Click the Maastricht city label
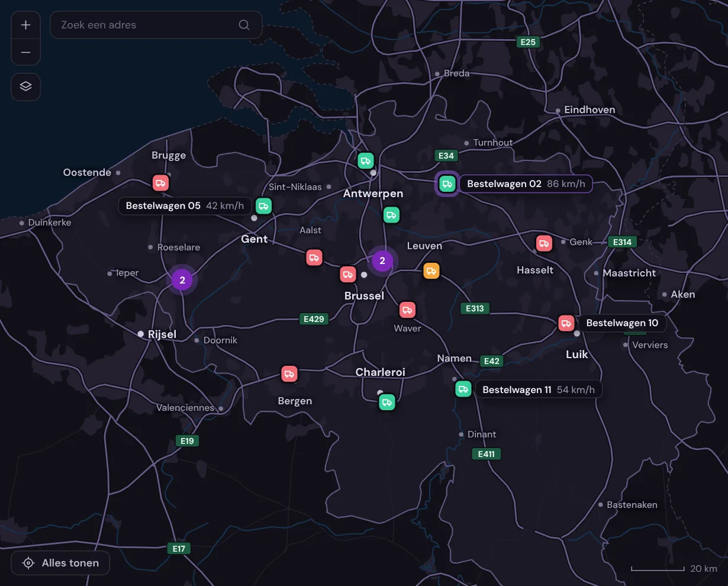Image resolution: width=728 pixels, height=586 pixels. point(629,273)
